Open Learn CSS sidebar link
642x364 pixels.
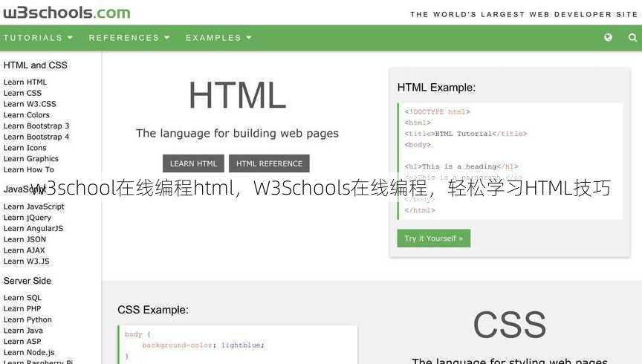pyautogui.click(x=22, y=93)
